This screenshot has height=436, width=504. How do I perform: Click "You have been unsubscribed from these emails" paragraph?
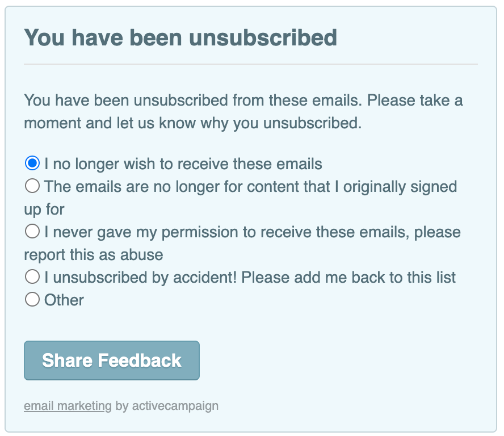click(193, 100)
